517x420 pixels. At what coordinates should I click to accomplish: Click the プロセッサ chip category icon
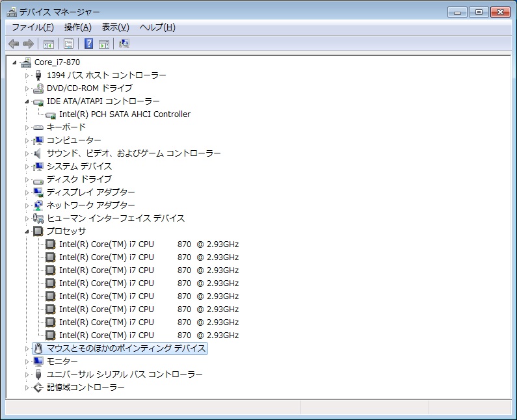38,231
